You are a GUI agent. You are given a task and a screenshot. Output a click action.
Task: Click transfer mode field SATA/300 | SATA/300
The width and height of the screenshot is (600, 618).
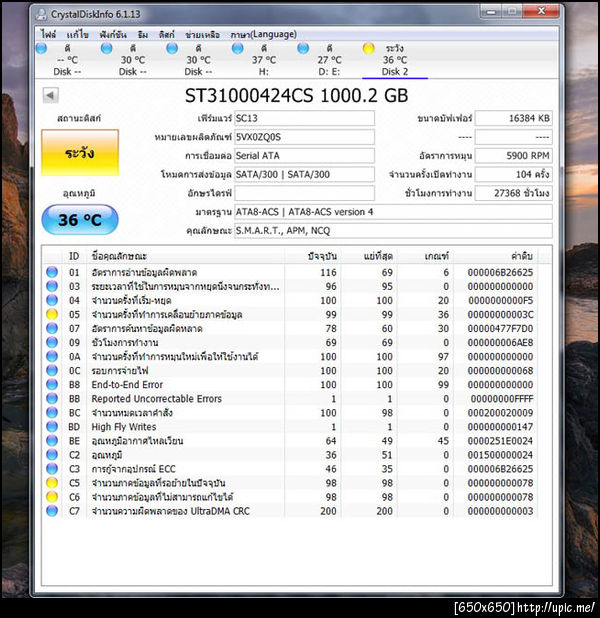(304, 174)
